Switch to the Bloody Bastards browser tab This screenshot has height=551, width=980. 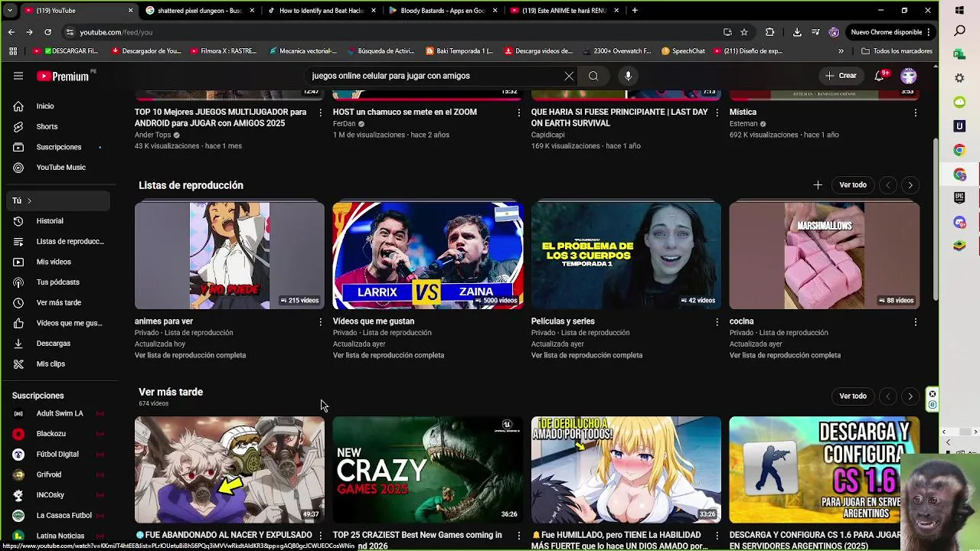(x=443, y=11)
